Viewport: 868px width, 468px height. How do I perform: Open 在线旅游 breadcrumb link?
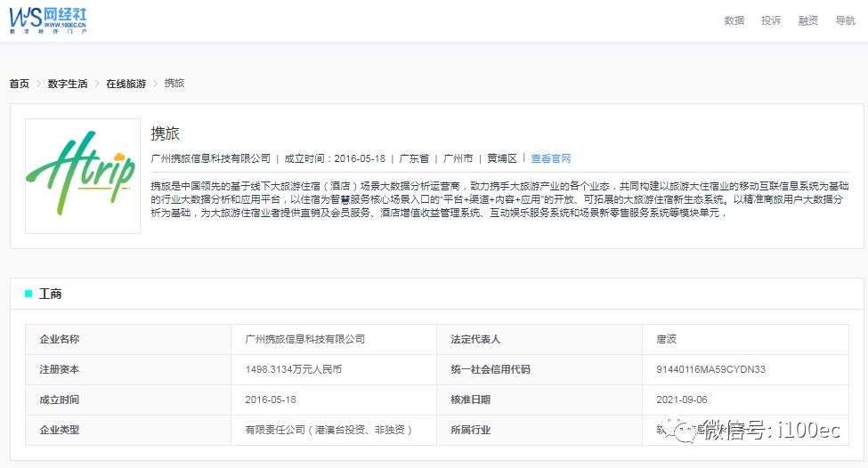coord(126,84)
